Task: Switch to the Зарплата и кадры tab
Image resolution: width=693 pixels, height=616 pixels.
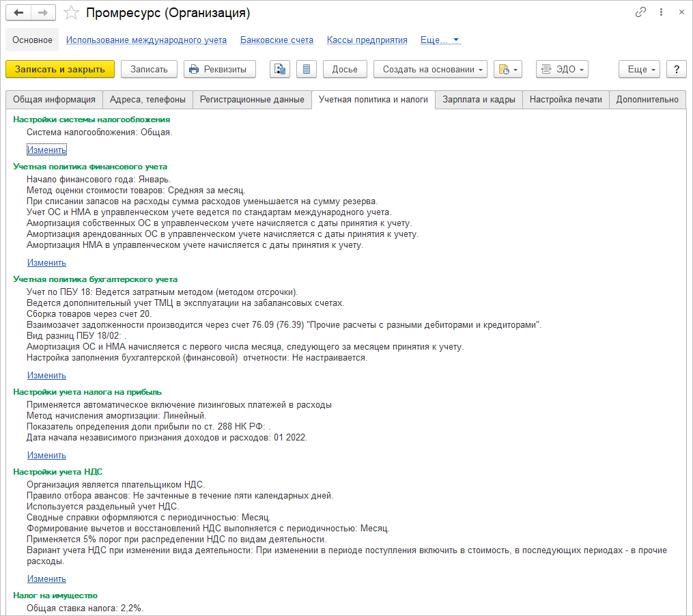Action: pyautogui.click(x=479, y=100)
